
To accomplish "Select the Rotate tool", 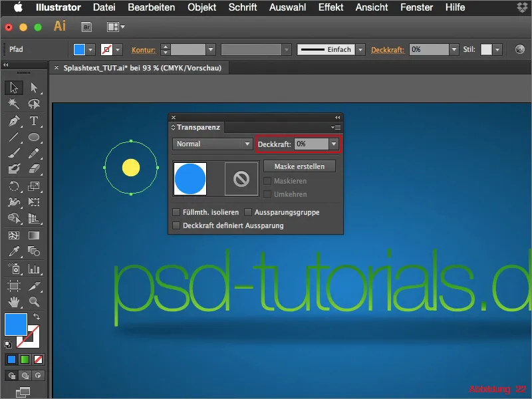I will (14, 186).
